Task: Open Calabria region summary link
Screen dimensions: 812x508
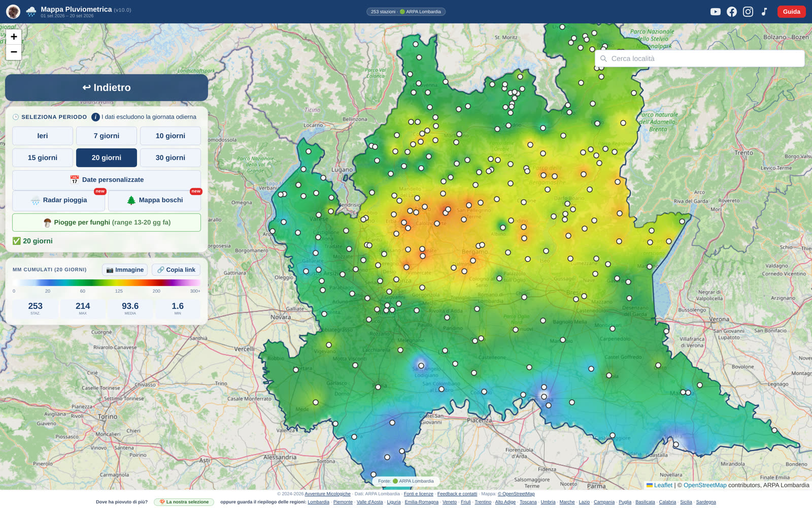Action: pyautogui.click(x=668, y=502)
